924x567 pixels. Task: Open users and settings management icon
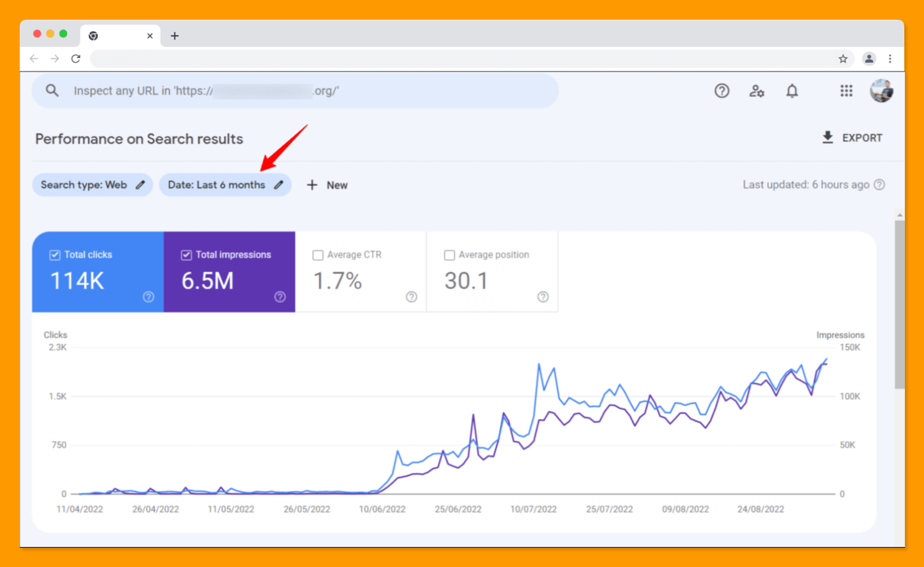tap(756, 91)
